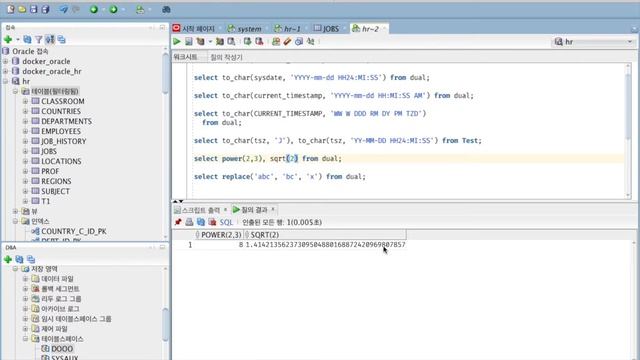Click the Unshared SQL Worksheet icon
The image size is (640, 360).
(x=276, y=41)
